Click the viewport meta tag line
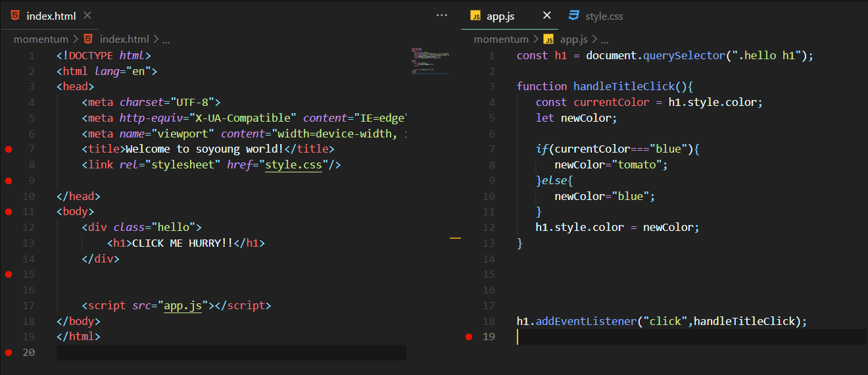 244,134
